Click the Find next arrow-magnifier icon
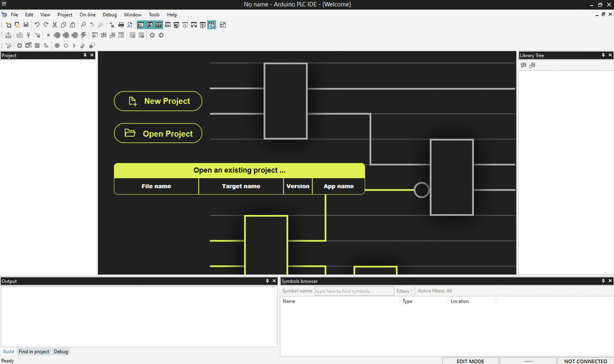614x364 pixels. pyautogui.click(x=92, y=25)
